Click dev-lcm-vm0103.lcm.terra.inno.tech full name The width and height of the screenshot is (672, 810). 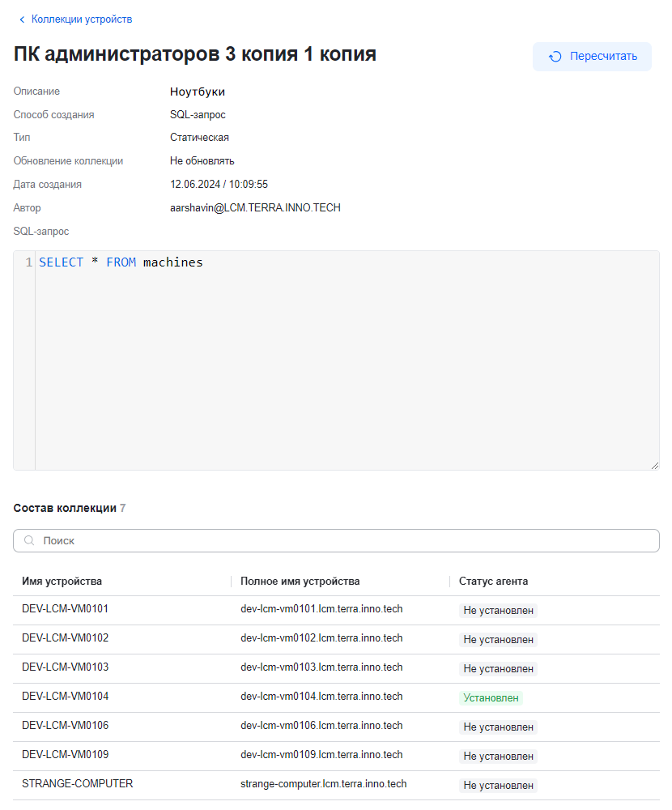(321, 667)
